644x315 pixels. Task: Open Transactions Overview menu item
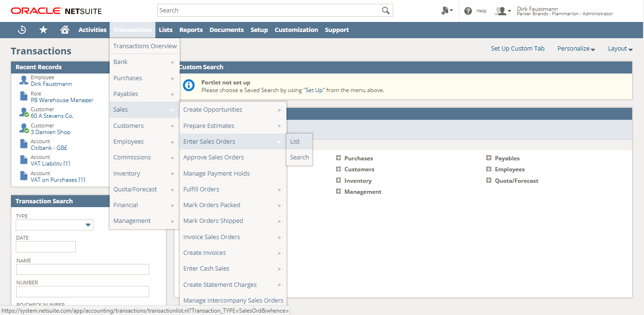click(145, 46)
